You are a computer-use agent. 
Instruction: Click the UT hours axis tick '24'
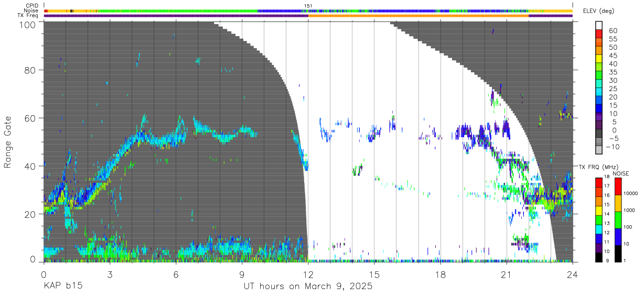tap(573, 274)
